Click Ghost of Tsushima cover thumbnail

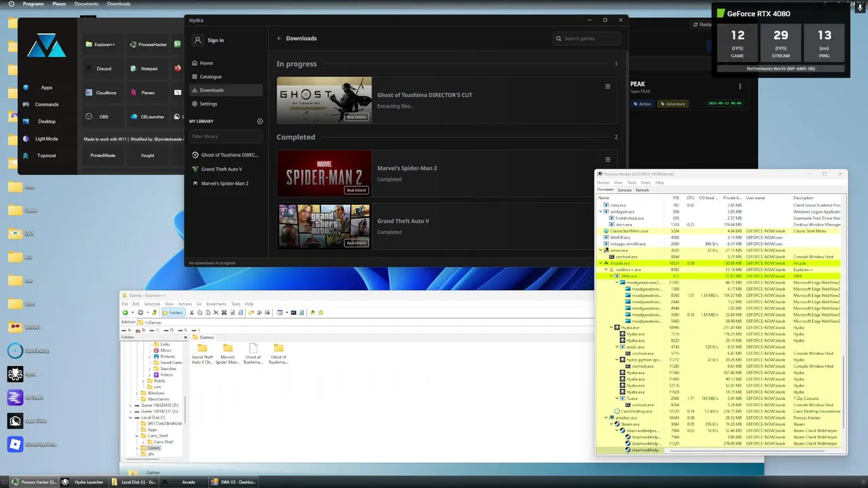(x=324, y=100)
